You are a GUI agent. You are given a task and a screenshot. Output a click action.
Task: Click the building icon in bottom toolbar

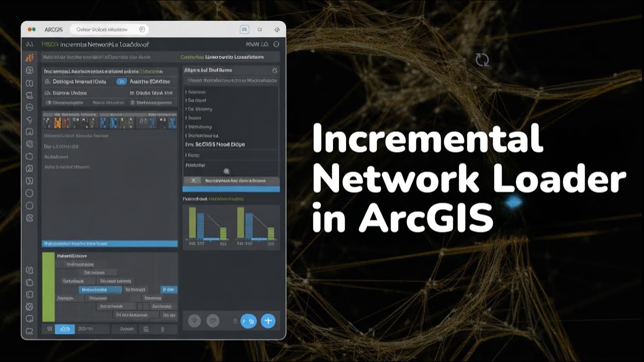[x=146, y=329]
